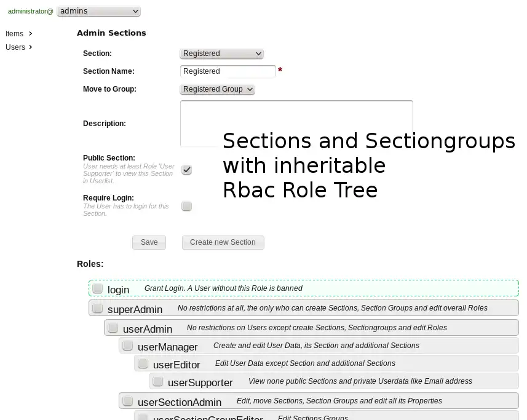Enable the Require Login checkbox
Image resolution: width=527 pixels, height=420 pixels.
(x=187, y=206)
